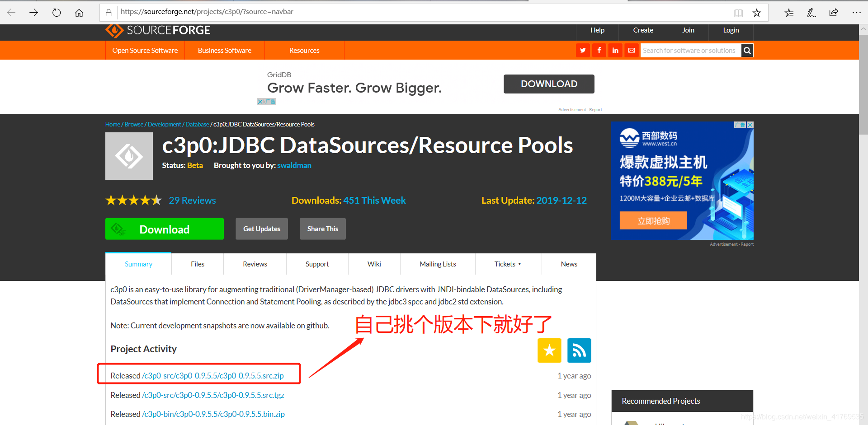Go back using the browser back arrow
868x425 pixels.
point(11,13)
